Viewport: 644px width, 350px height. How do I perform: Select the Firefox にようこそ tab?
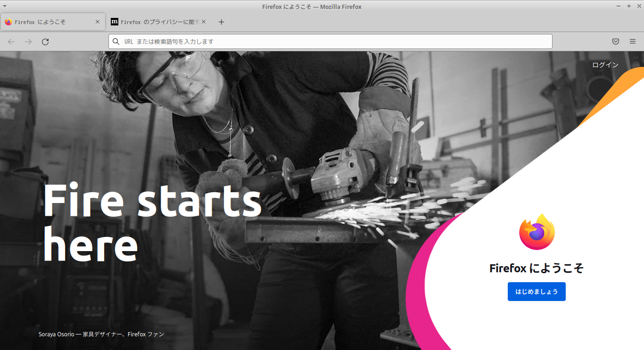pos(53,22)
